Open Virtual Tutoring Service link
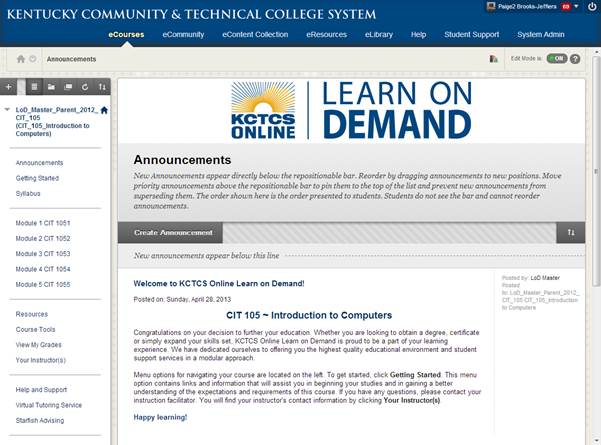This screenshot has width=601, height=445. pos(49,405)
